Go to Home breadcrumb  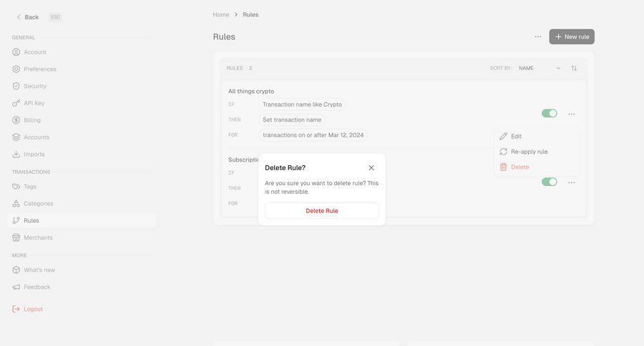click(221, 15)
